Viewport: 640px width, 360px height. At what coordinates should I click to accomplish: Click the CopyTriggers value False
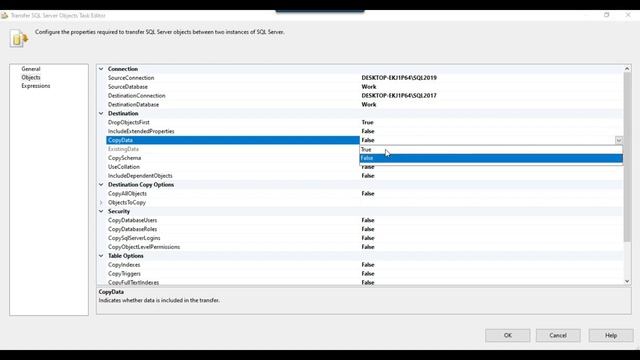pyautogui.click(x=368, y=274)
